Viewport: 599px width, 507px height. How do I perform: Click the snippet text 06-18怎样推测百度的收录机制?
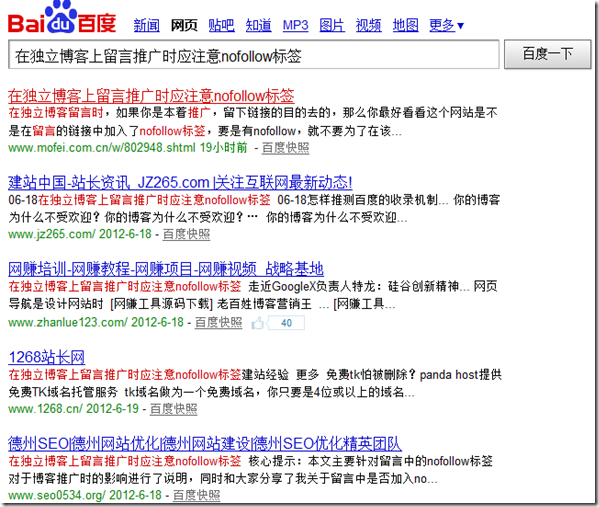357,199
